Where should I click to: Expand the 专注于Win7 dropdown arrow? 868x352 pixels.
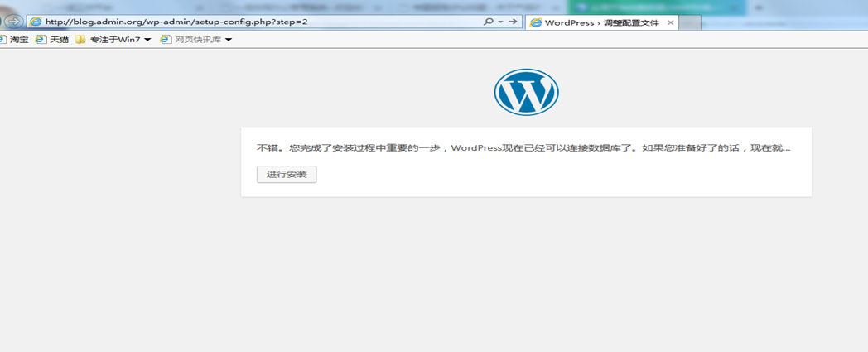pos(147,40)
